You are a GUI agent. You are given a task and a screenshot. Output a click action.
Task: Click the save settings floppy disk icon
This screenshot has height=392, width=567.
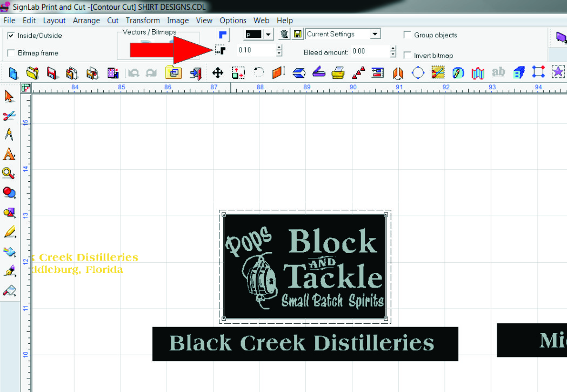pos(298,35)
